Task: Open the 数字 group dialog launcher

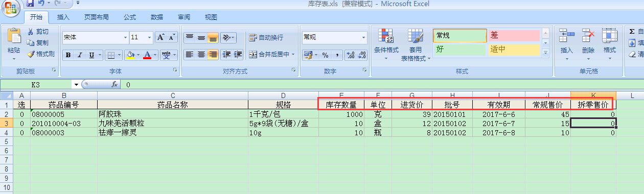Action: (x=365, y=69)
